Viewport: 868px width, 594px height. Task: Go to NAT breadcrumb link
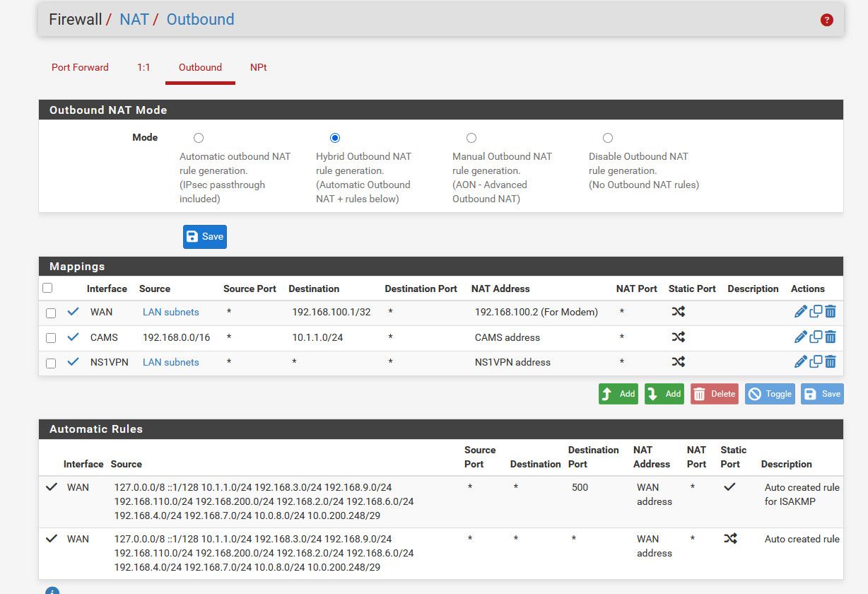pos(134,19)
